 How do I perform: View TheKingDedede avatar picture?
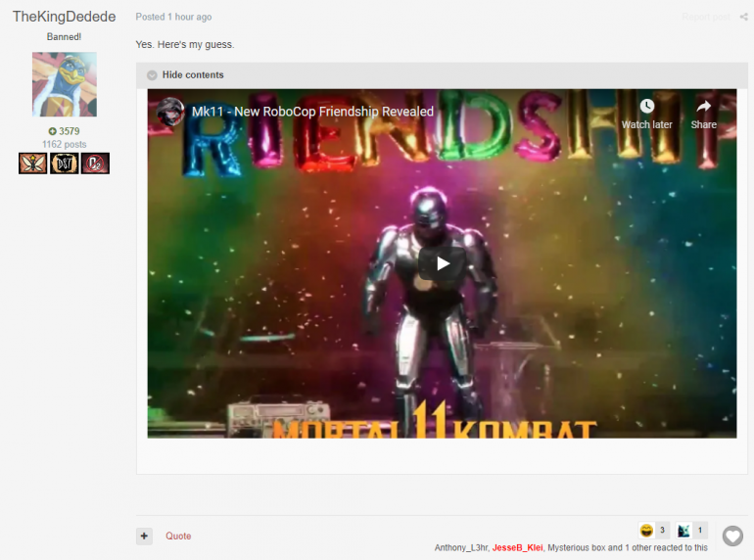(65, 84)
